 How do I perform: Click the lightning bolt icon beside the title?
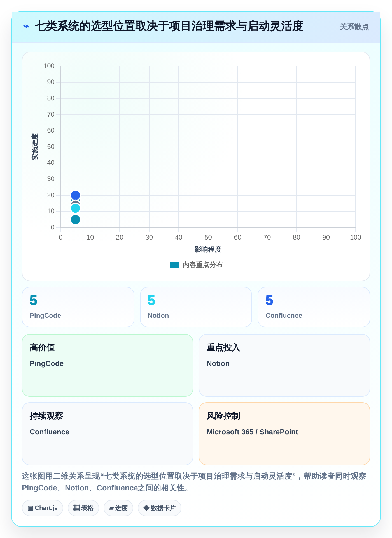(26, 27)
